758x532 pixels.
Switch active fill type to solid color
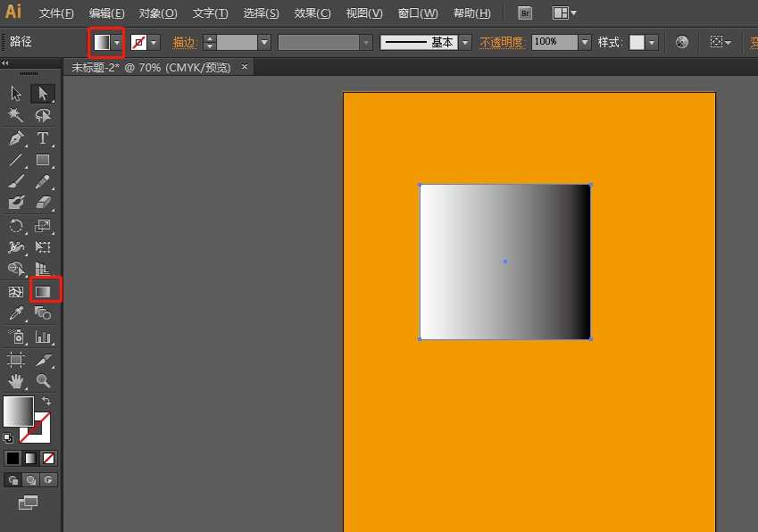12,458
